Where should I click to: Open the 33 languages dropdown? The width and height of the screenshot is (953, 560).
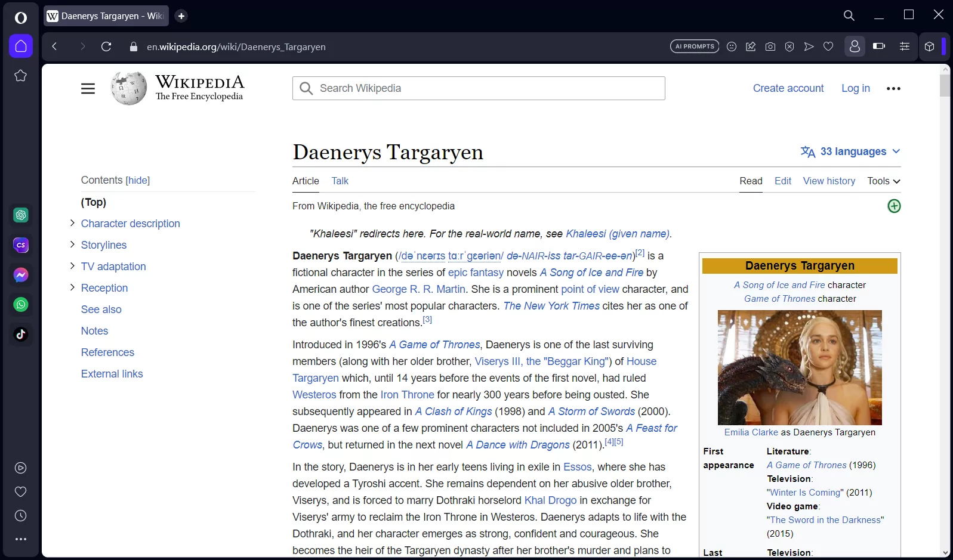point(850,151)
